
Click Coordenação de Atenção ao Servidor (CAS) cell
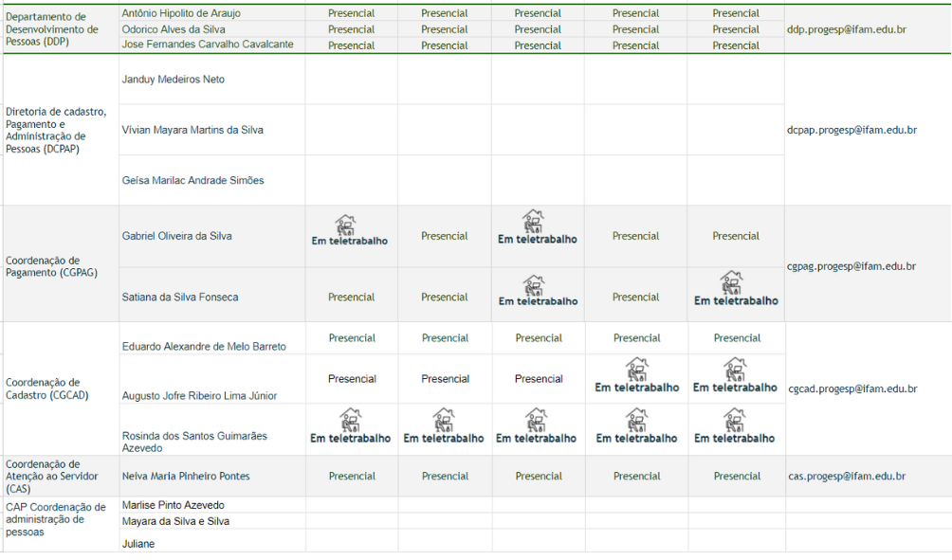click(61, 477)
